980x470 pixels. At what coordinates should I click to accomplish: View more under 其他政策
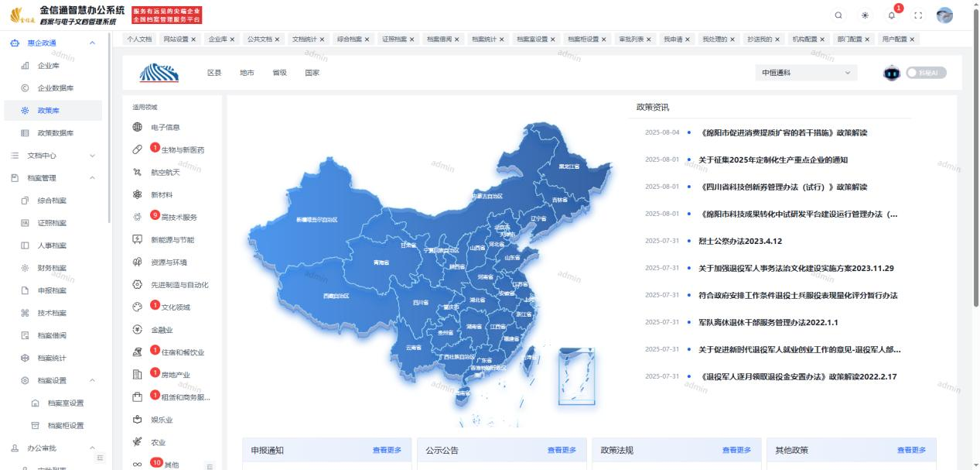(x=911, y=450)
